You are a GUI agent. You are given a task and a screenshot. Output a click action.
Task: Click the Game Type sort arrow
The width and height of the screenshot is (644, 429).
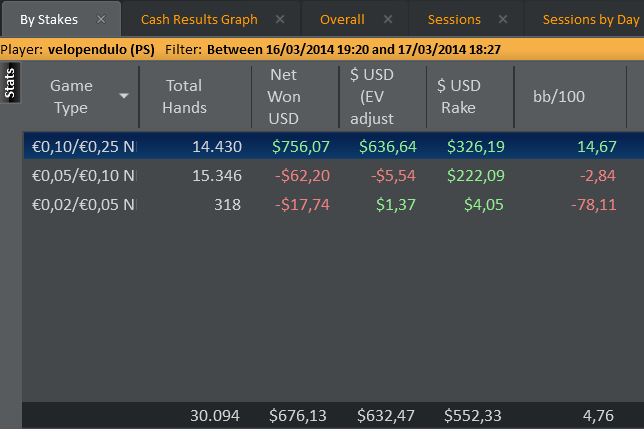click(124, 96)
